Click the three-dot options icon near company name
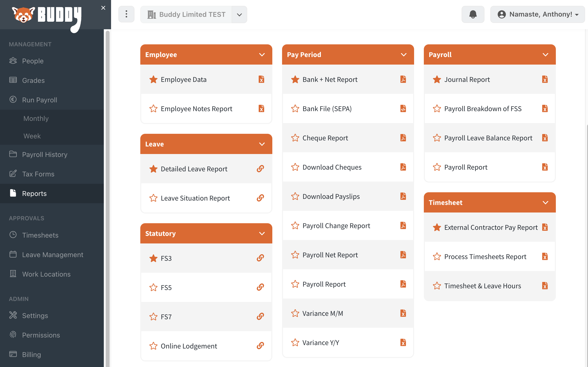The width and height of the screenshot is (588, 367). point(126,14)
